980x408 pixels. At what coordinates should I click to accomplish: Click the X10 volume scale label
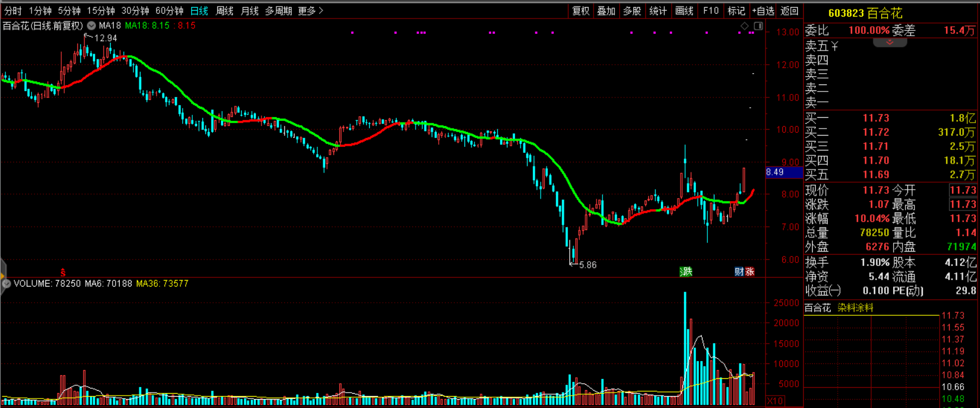(775, 401)
